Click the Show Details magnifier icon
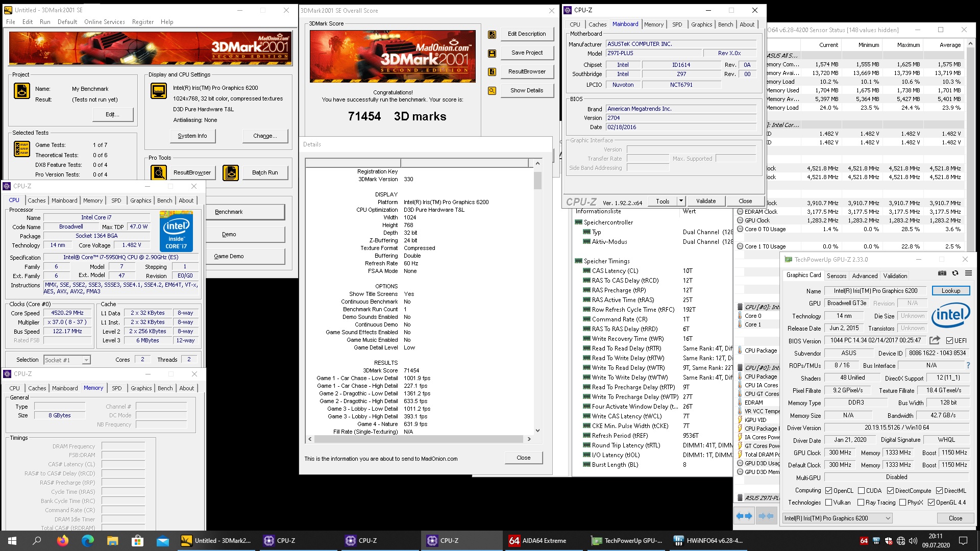 (492, 91)
